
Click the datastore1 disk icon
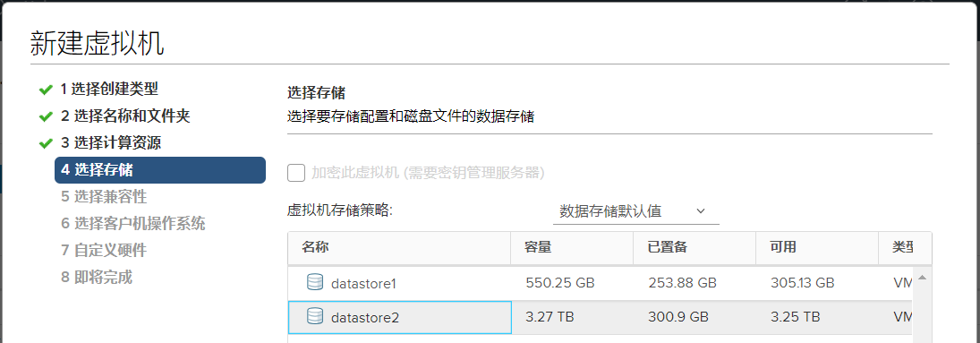click(315, 283)
